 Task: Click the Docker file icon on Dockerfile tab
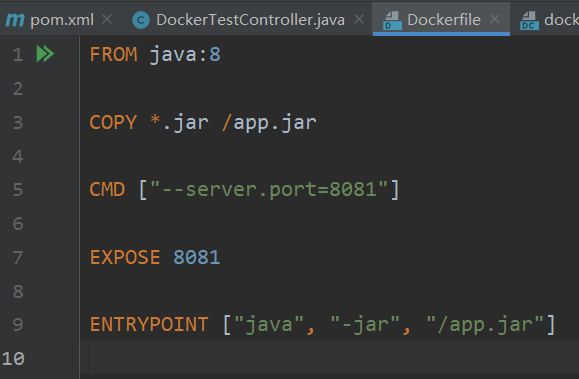tap(392, 20)
